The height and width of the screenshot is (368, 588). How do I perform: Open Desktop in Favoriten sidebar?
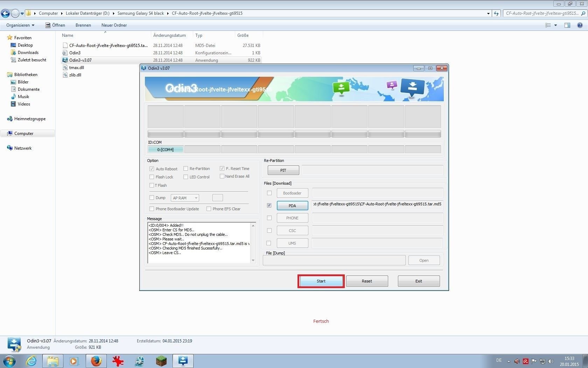click(x=25, y=45)
